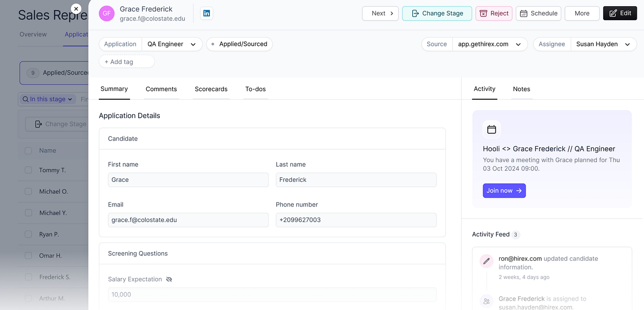The width and height of the screenshot is (644, 310).
Task: Check the box beside Ryan P.
Action: pos(28,234)
